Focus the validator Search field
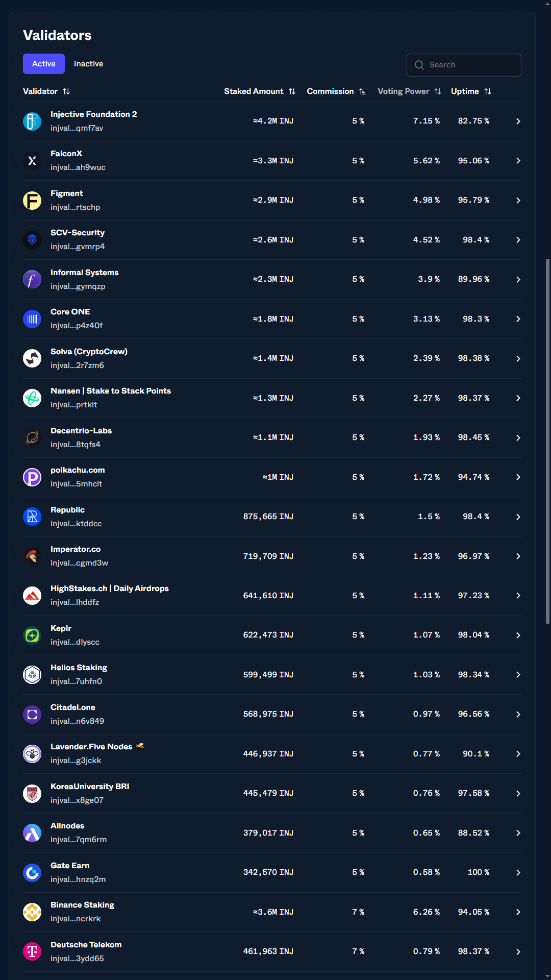 pos(464,65)
